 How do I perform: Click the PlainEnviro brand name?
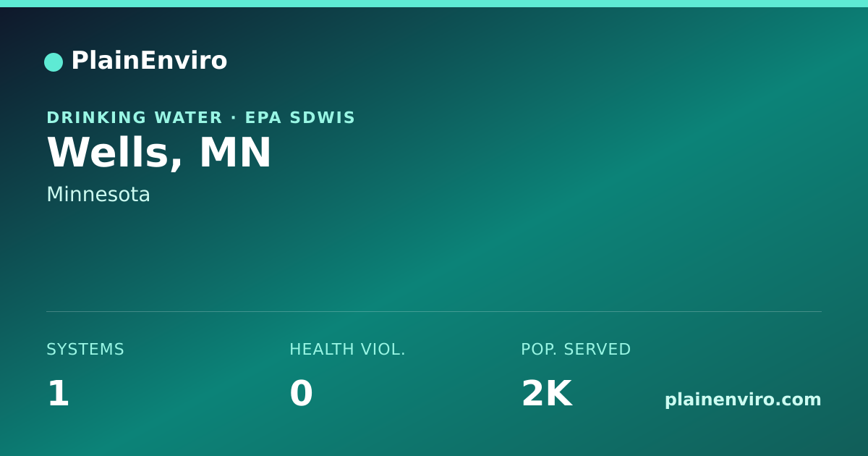[149, 61]
